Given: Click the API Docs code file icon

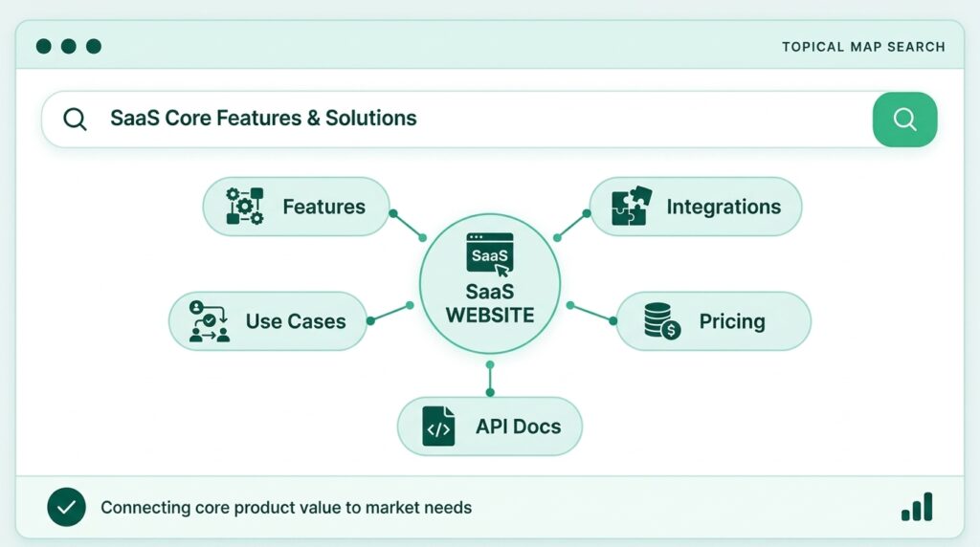Looking at the screenshot, I should [438, 427].
